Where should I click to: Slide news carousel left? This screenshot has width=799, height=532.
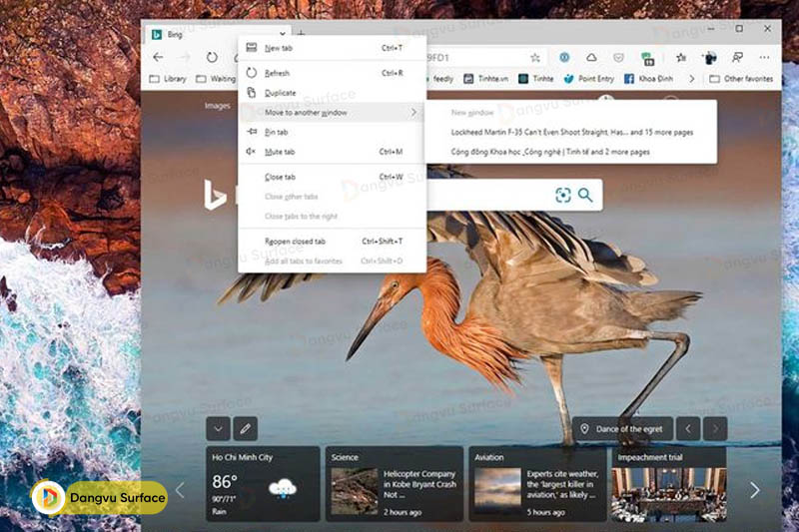point(180,490)
